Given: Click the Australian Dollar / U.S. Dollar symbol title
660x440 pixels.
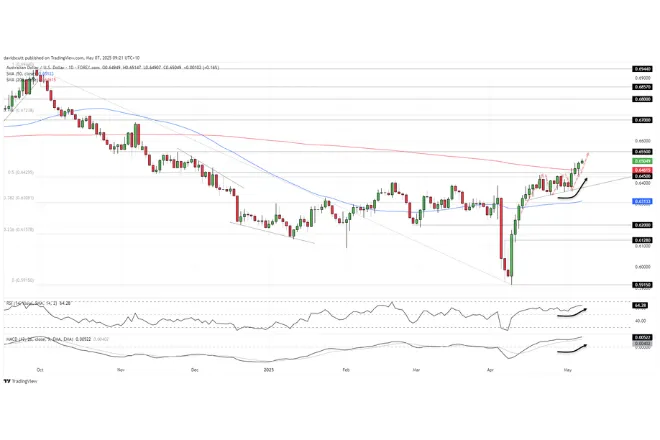Looking at the screenshot, I should 33,67.
